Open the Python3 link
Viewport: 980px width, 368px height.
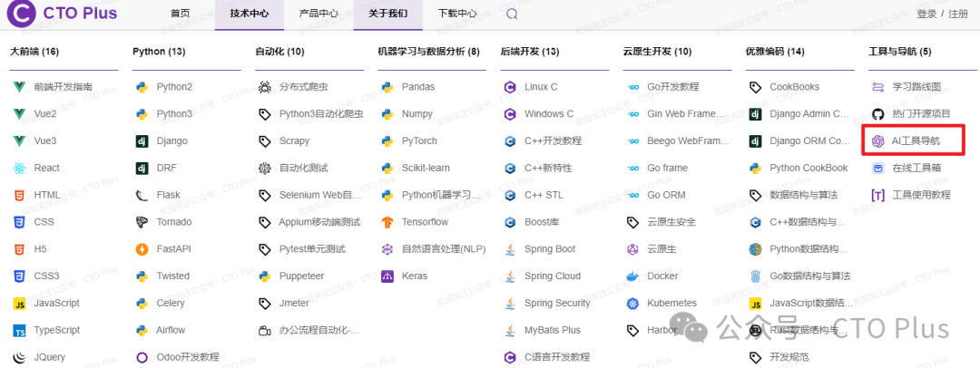(174, 113)
